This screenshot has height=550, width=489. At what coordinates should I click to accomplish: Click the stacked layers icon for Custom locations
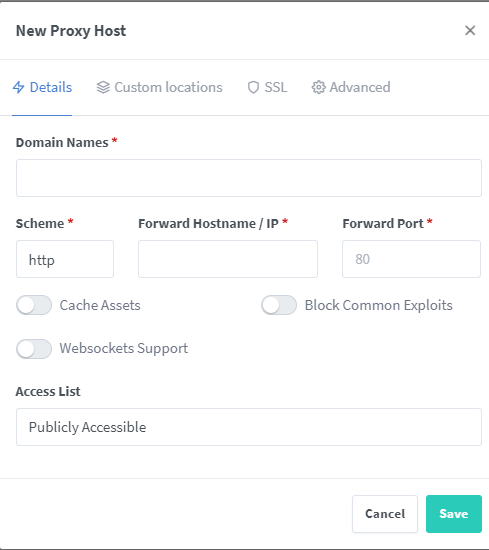click(103, 87)
